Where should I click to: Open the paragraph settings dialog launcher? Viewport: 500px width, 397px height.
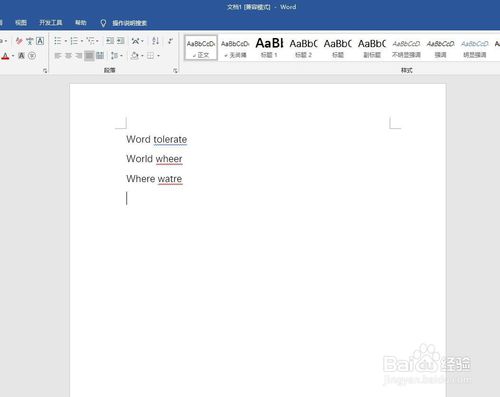[x=175, y=71]
